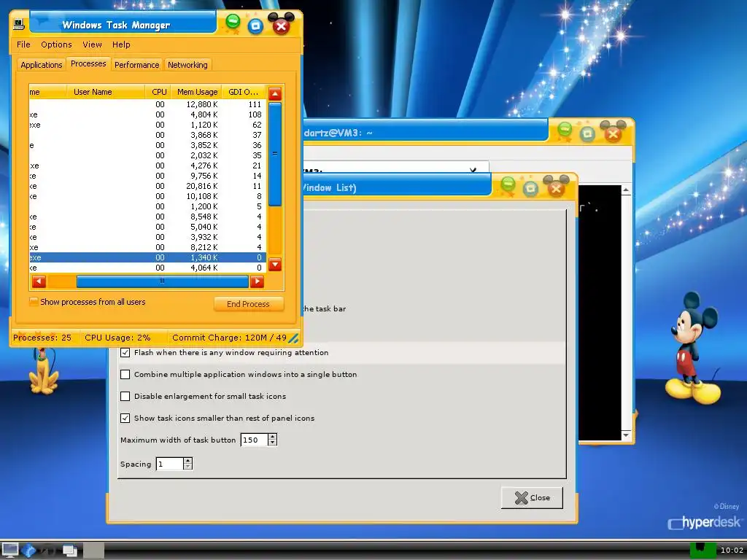This screenshot has height=560, width=747.
Task: Select the Processes tab
Action: (88, 64)
